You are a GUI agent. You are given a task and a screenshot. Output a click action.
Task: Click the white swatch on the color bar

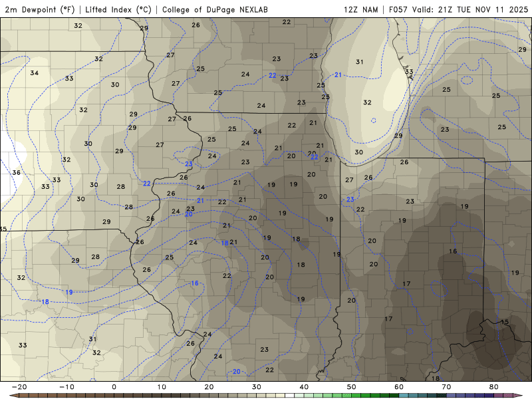tap(289, 395)
